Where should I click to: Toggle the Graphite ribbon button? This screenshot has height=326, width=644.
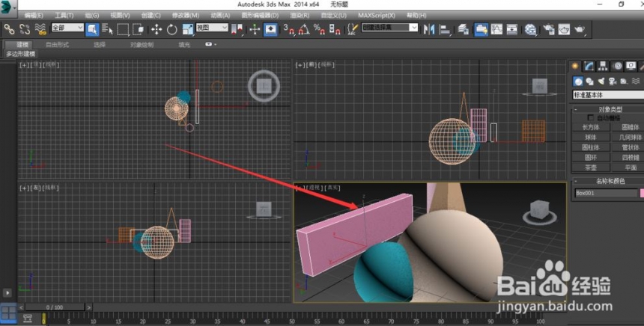pos(481,29)
